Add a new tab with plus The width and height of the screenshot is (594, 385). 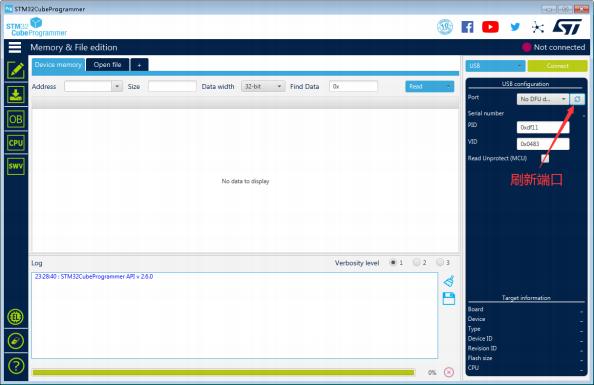click(139, 65)
